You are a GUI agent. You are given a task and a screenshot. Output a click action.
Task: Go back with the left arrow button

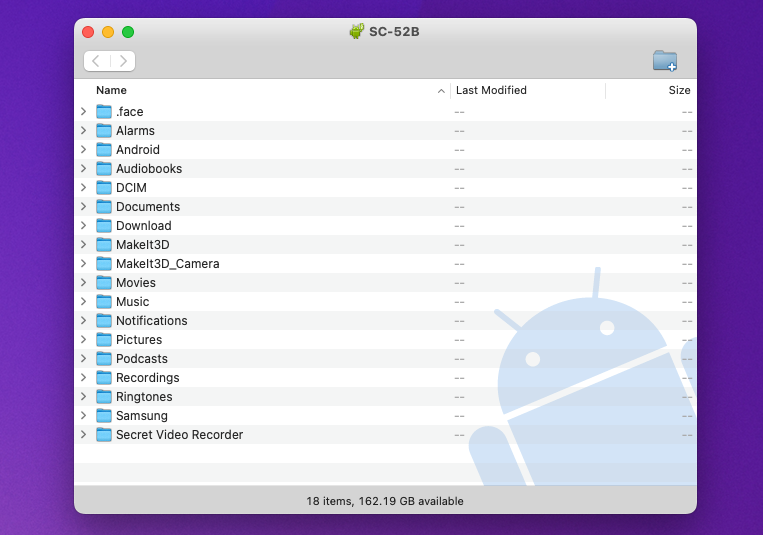coord(96,61)
